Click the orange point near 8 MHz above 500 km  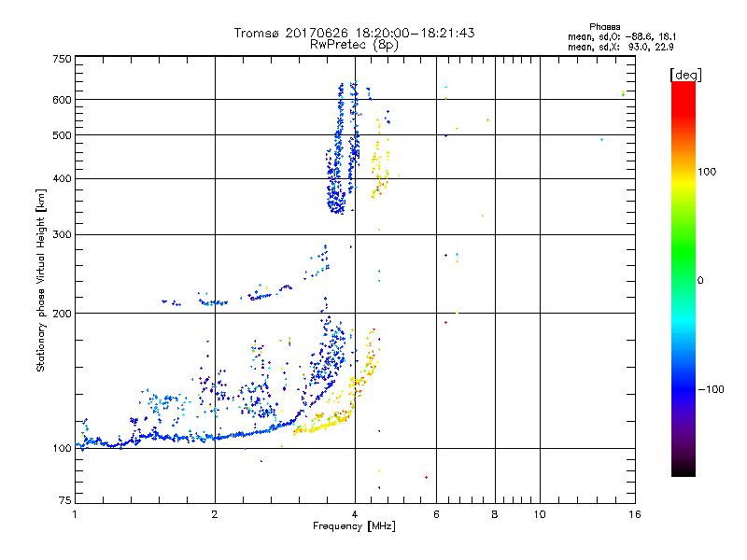(487, 120)
